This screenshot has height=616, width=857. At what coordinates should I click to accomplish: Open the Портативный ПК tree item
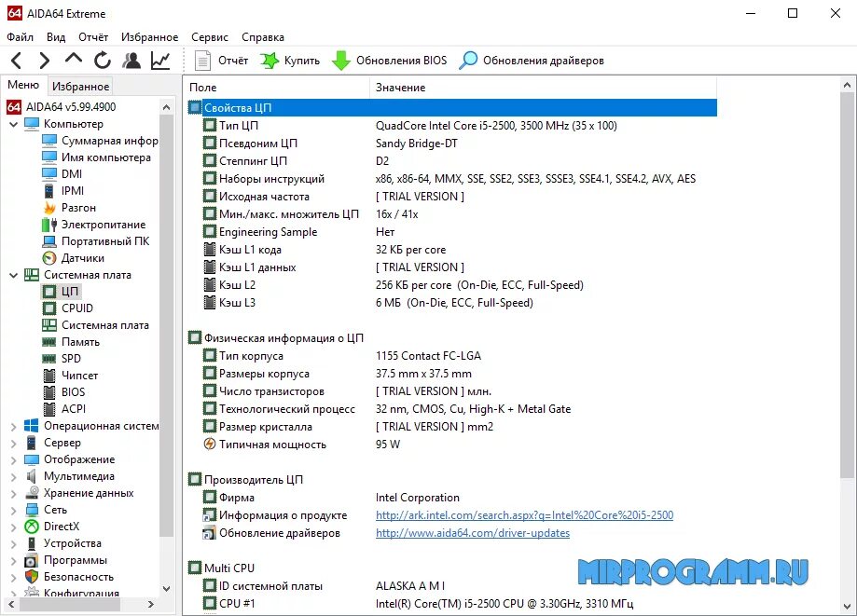(x=105, y=240)
